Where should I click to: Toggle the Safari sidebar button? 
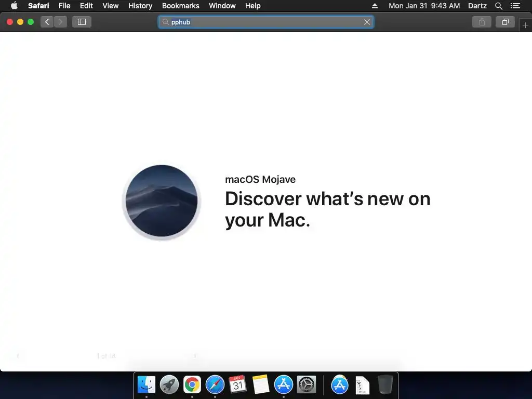[x=82, y=22]
